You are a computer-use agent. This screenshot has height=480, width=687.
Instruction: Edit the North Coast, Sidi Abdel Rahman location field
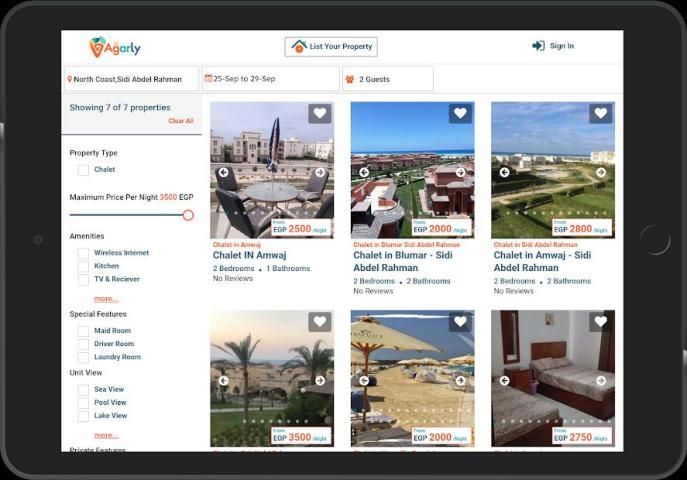[x=131, y=79]
